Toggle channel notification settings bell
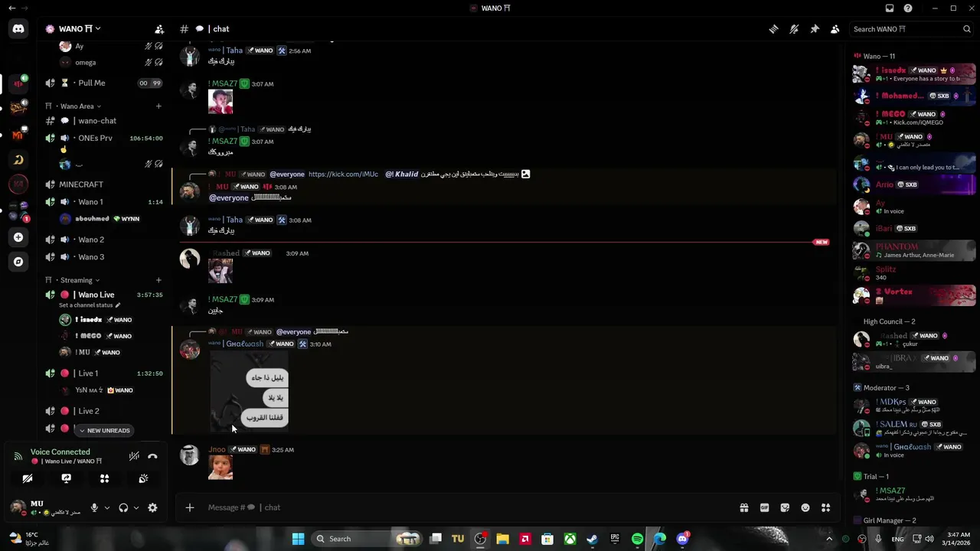The width and height of the screenshot is (980, 551). pyautogui.click(x=794, y=29)
